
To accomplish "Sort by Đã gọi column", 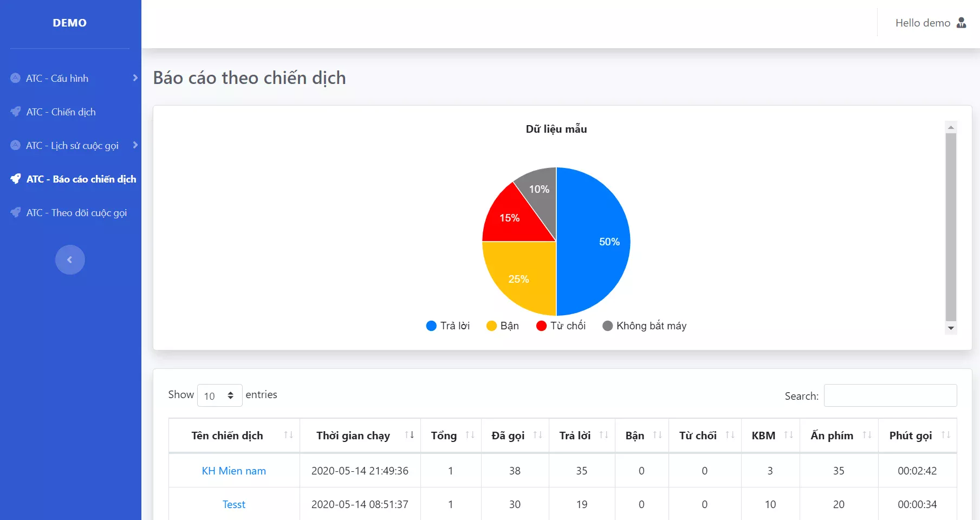I will pyautogui.click(x=515, y=435).
